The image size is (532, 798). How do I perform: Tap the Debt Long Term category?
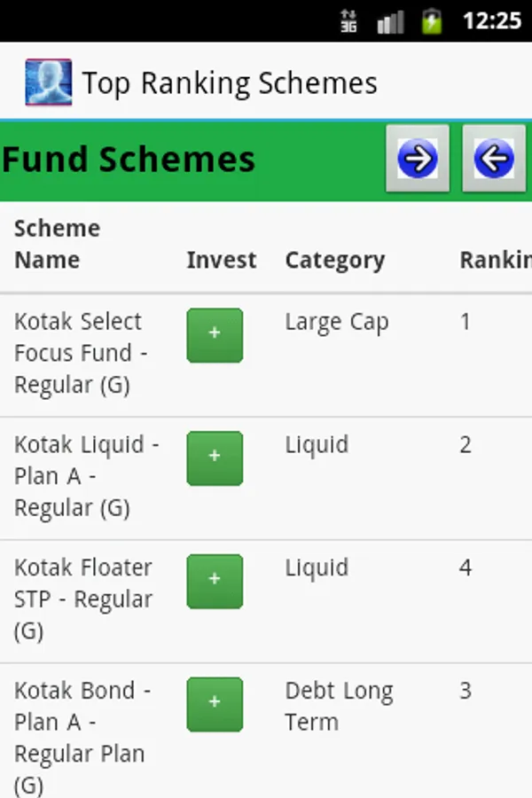tap(338, 706)
